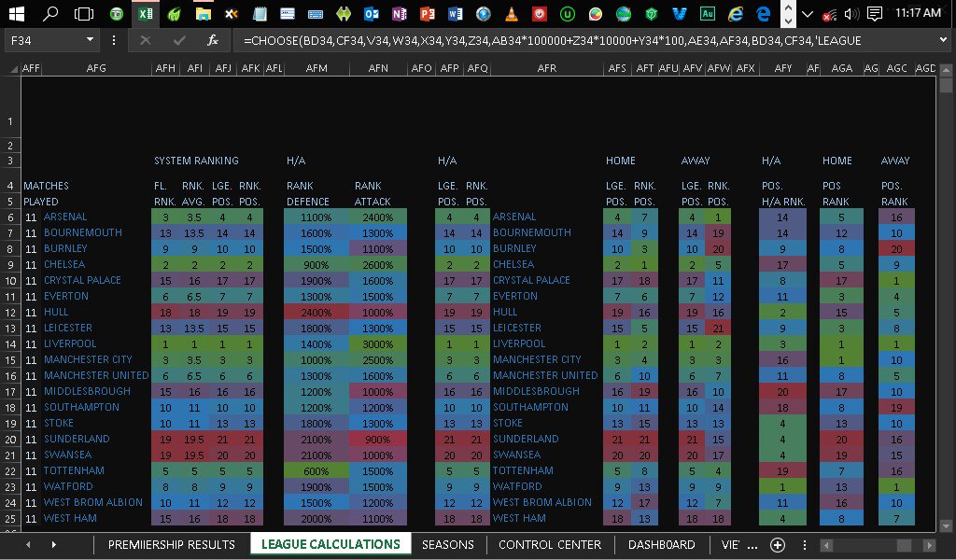Screen dimensions: 956x560
Task: Add a new sheet plus button
Action: [778, 545]
